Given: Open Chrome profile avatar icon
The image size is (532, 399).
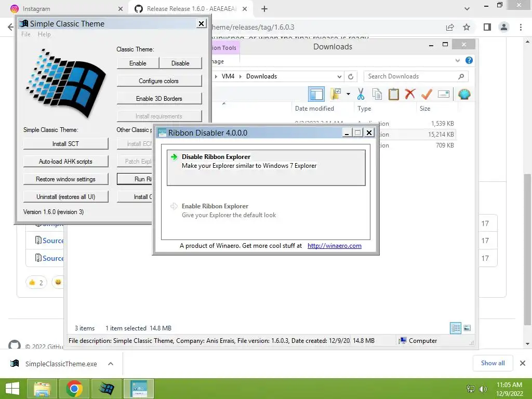Looking at the screenshot, I should [504, 27].
